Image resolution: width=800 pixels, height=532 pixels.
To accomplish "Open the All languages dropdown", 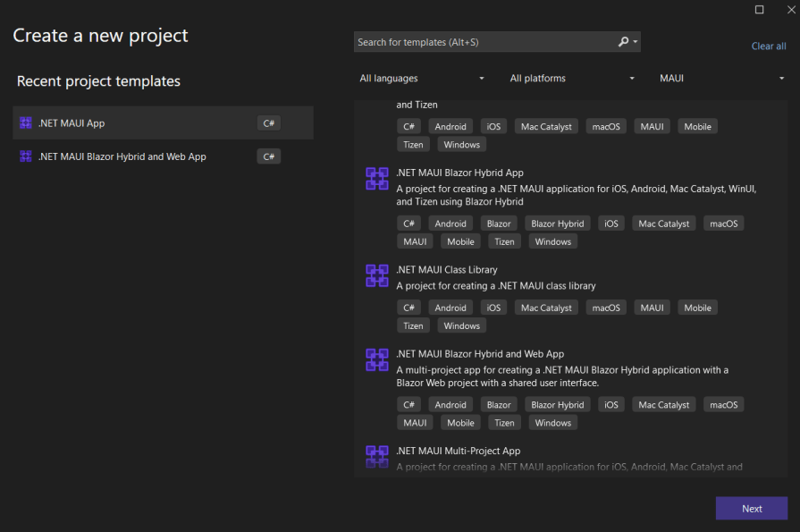I will pos(420,78).
